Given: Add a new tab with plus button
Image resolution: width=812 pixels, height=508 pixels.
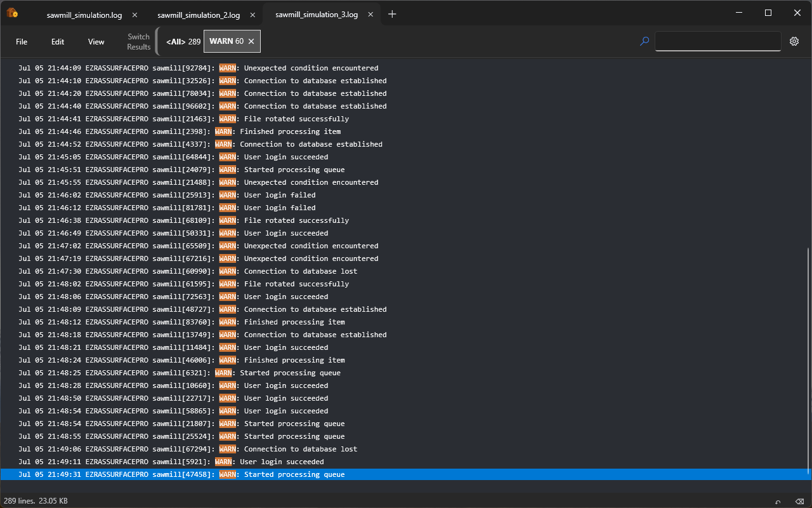Looking at the screenshot, I should point(392,14).
